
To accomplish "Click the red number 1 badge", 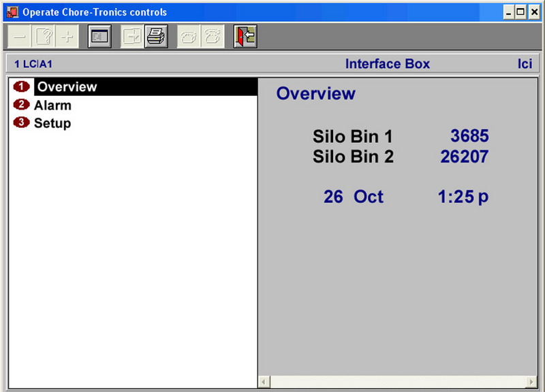I will 21,86.
